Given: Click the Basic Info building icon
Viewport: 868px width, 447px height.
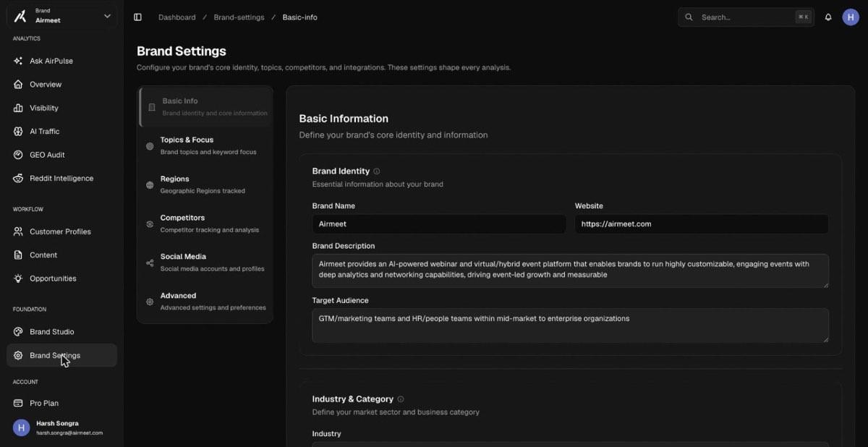Looking at the screenshot, I should tap(152, 107).
